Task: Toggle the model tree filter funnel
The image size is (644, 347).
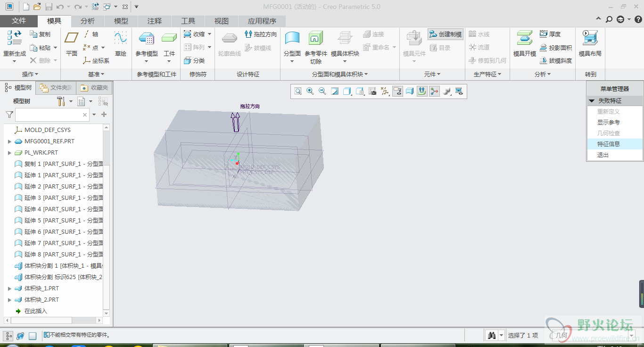Action: tap(9, 115)
